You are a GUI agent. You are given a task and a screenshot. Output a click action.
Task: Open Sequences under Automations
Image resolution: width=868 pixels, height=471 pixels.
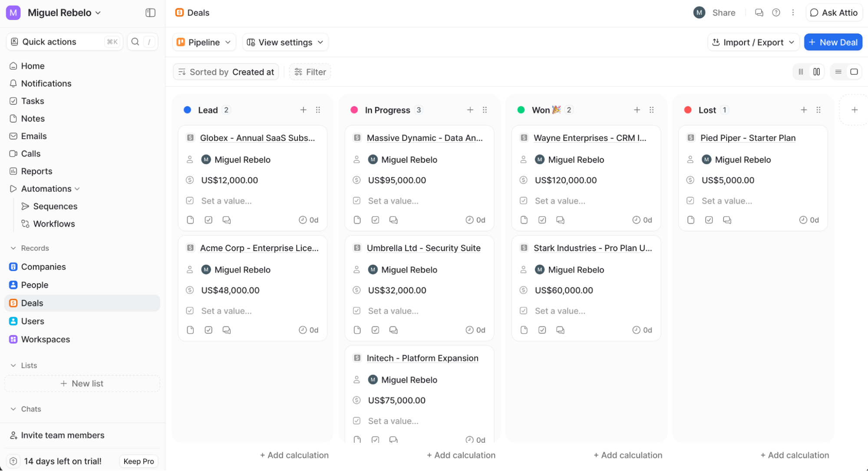55,206
